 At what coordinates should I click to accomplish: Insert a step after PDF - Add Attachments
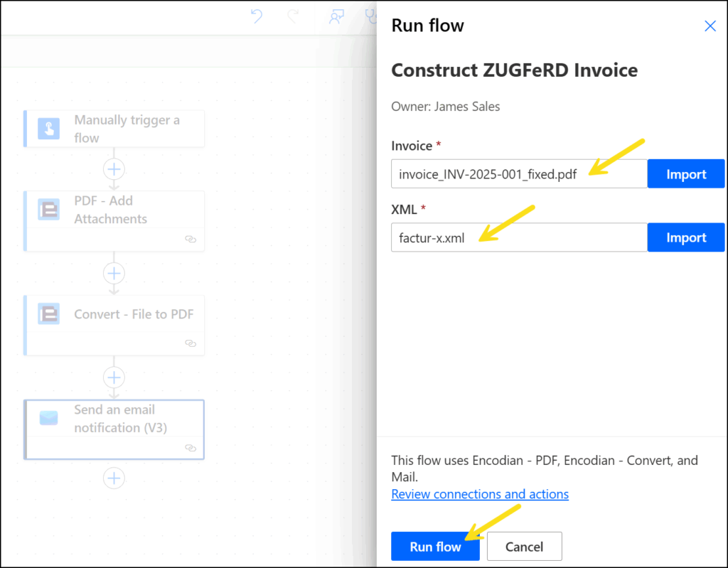(x=114, y=273)
